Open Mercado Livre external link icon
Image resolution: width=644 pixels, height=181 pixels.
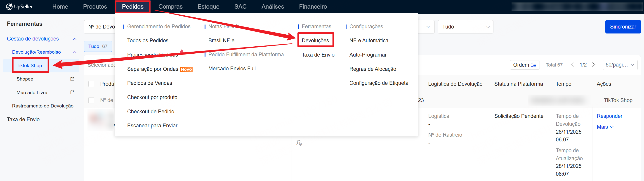(73, 92)
